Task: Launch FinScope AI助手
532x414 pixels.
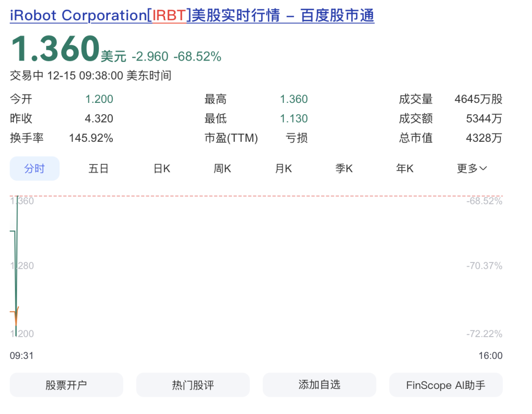Action: point(446,385)
